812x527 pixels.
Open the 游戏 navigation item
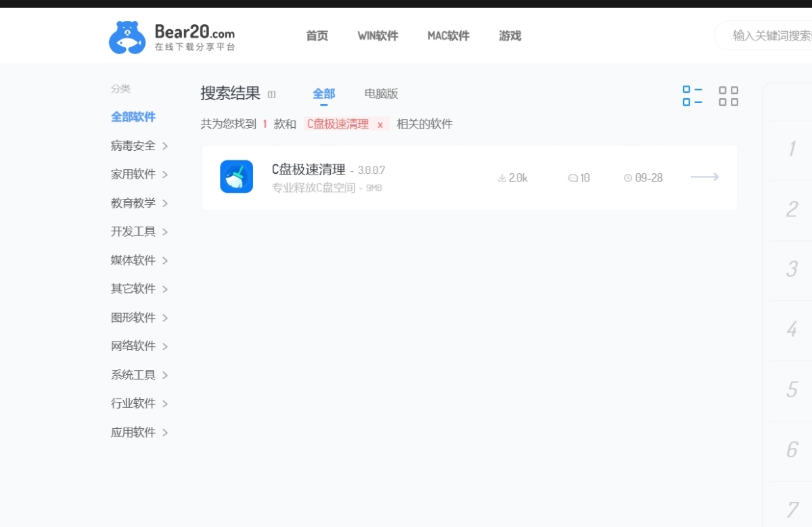(510, 36)
